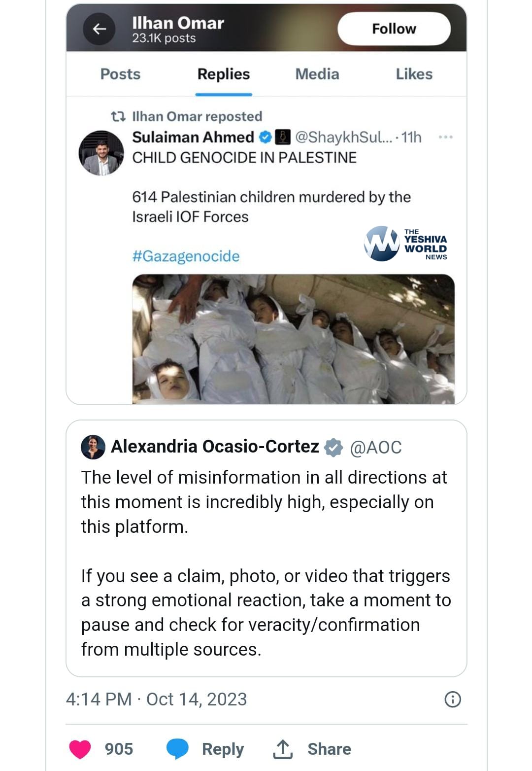The height and width of the screenshot is (771, 532).
Task: Click the pink heart like icon
Action: click(x=80, y=749)
